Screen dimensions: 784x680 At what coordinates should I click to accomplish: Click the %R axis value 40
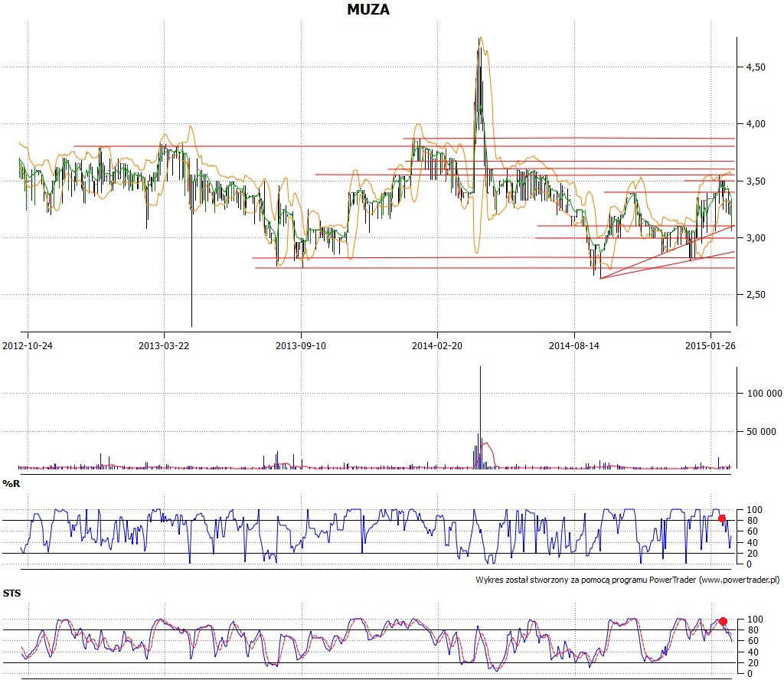click(x=752, y=542)
